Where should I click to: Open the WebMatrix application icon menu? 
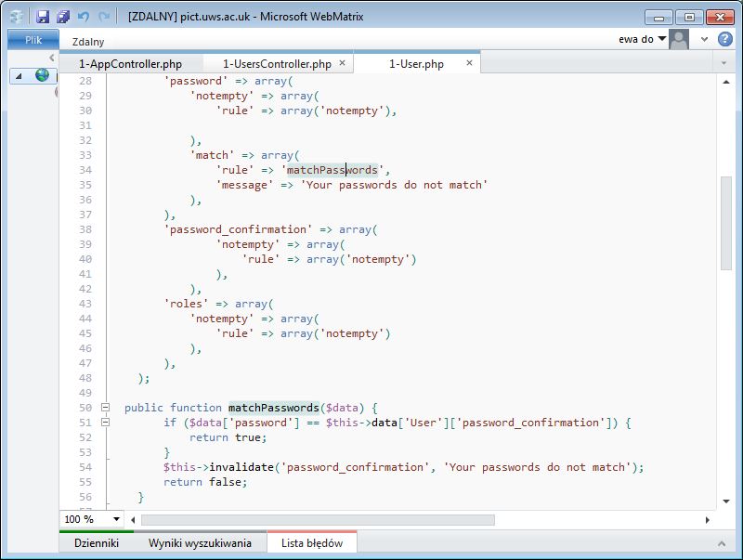point(17,17)
